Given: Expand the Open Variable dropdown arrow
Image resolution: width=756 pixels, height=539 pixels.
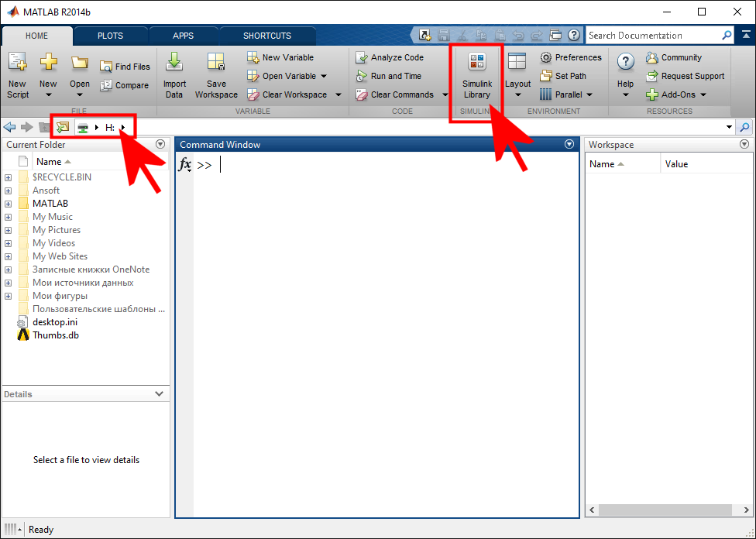Looking at the screenshot, I should (324, 76).
